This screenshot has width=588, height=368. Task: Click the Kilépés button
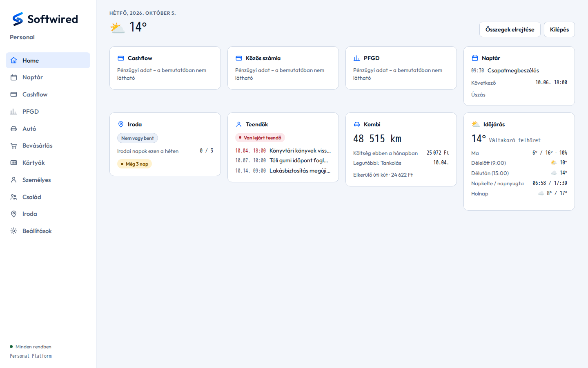(x=559, y=29)
